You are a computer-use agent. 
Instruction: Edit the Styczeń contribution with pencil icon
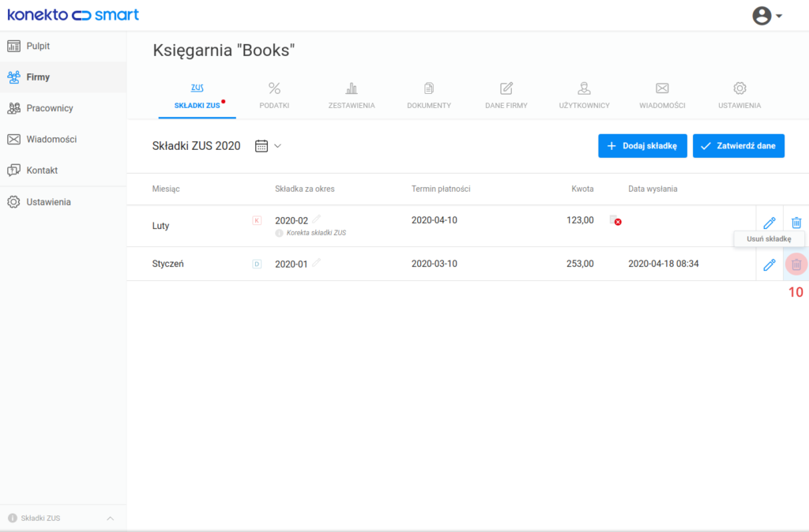(x=769, y=264)
